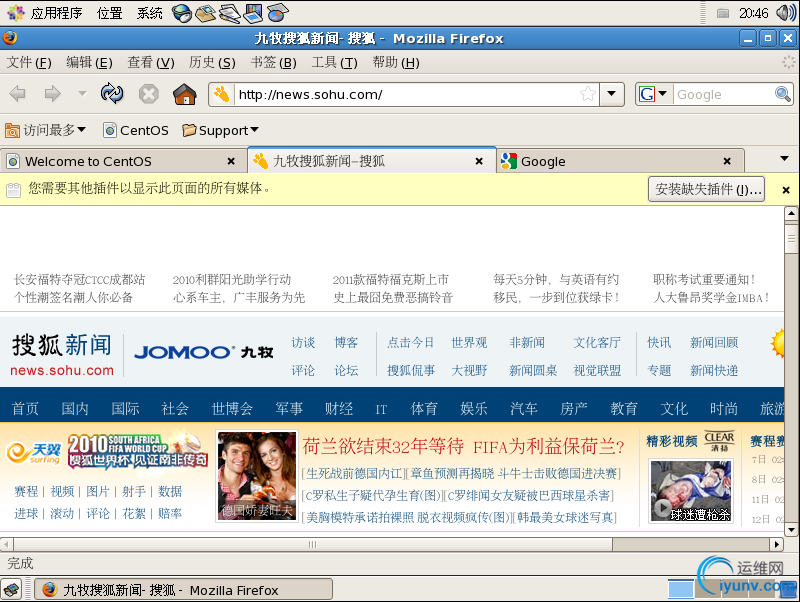Go to the home page via house icon
The width and height of the screenshot is (800, 602).
tap(185, 94)
